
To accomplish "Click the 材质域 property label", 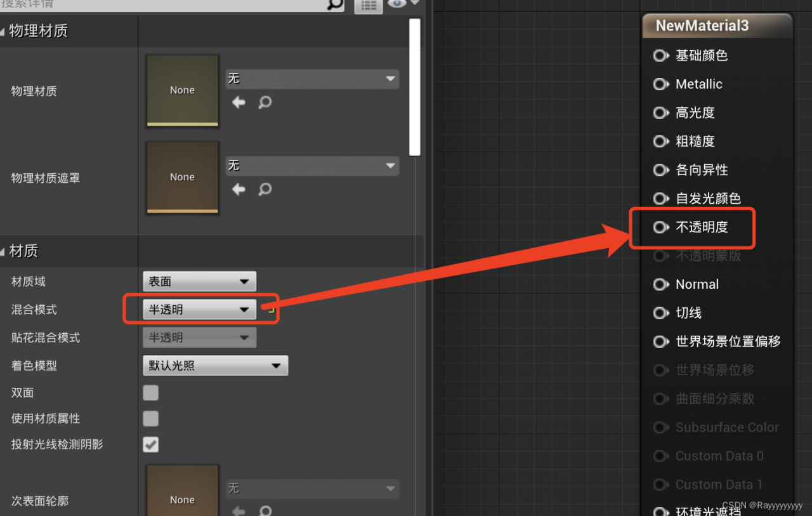I will tap(29, 281).
